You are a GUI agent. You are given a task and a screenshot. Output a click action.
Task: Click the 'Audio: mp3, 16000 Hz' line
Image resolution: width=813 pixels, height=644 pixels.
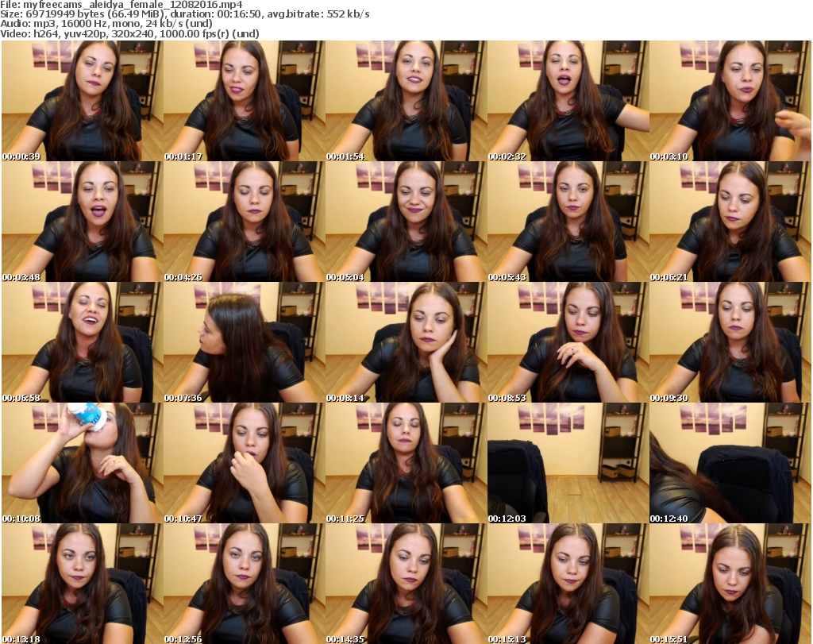[x=106, y=24]
